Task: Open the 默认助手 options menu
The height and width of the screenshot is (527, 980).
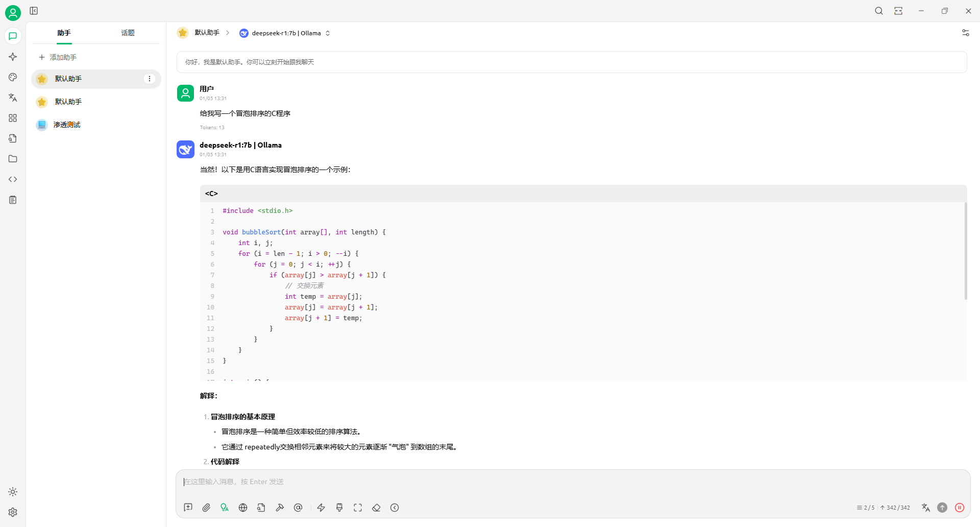Action: pos(149,79)
